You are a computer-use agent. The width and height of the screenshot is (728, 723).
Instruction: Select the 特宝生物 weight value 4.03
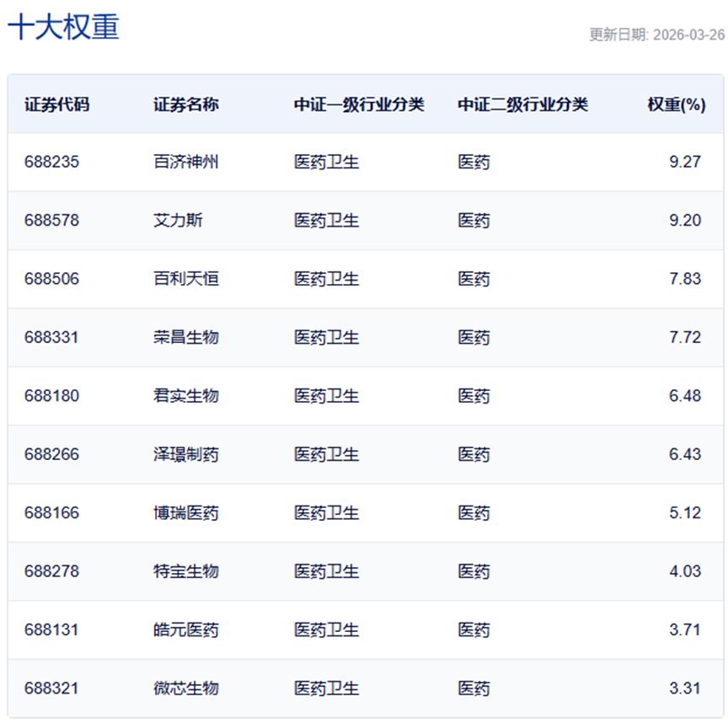point(683,570)
